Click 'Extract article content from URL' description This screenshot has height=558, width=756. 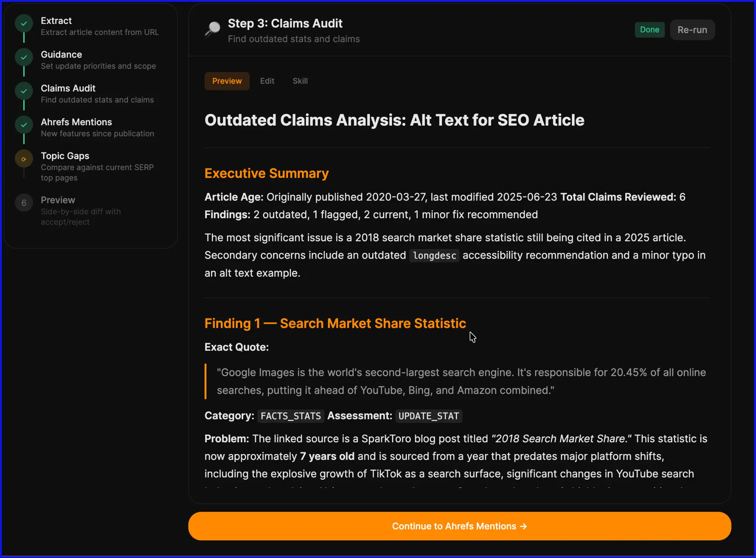click(100, 32)
